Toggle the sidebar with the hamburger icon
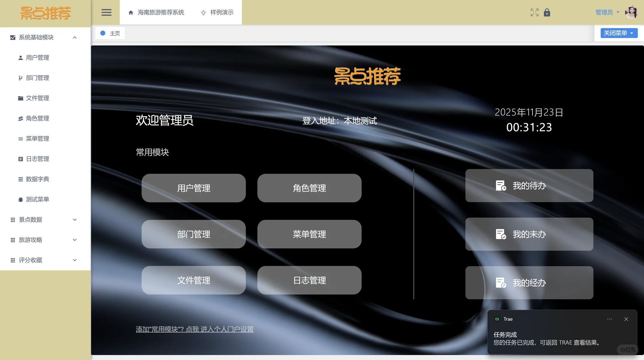The image size is (644, 360). [x=107, y=12]
